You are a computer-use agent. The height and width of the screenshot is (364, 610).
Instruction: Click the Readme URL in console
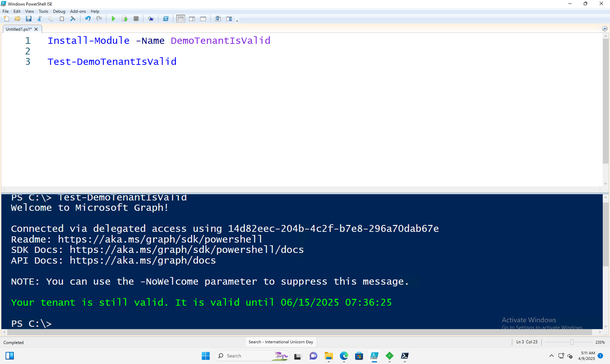[x=160, y=239]
